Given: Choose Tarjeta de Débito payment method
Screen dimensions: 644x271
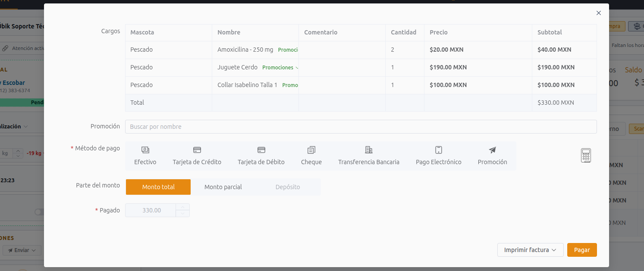Looking at the screenshot, I should (261, 156).
